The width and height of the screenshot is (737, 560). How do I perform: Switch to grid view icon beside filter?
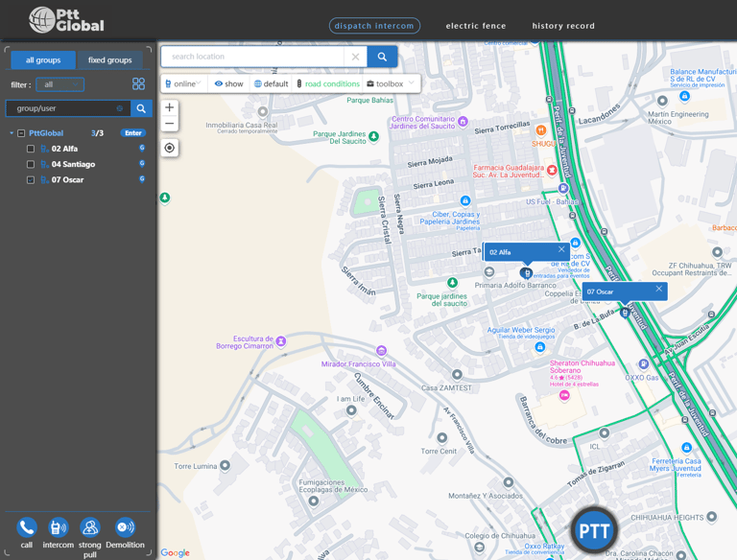pyautogui.click(x=138, y=84)
